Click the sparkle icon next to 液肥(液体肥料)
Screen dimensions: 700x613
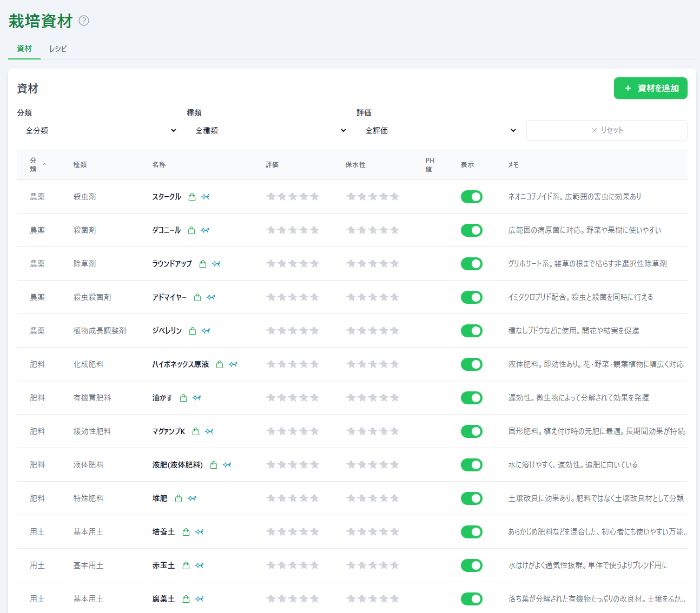pos(227,465)
